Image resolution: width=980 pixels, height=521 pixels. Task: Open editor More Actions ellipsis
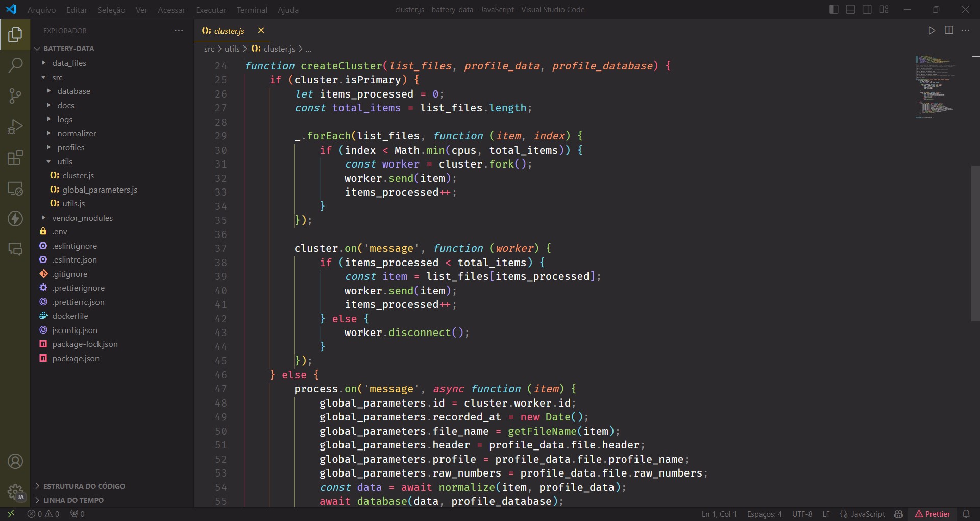pyautogui.click(x=966, y=30)
